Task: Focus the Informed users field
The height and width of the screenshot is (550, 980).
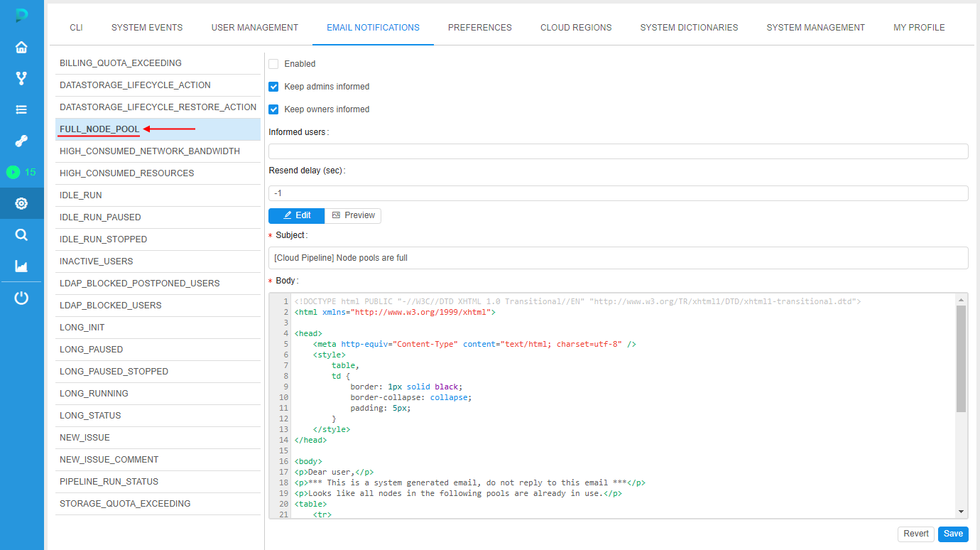Action: [619, 151]
